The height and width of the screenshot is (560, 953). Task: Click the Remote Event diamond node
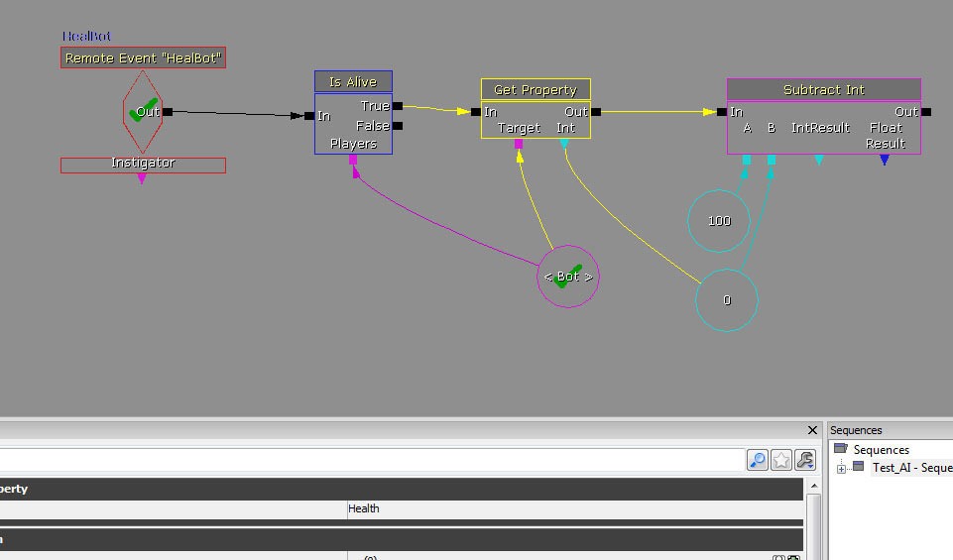click(x=143, y=111)
